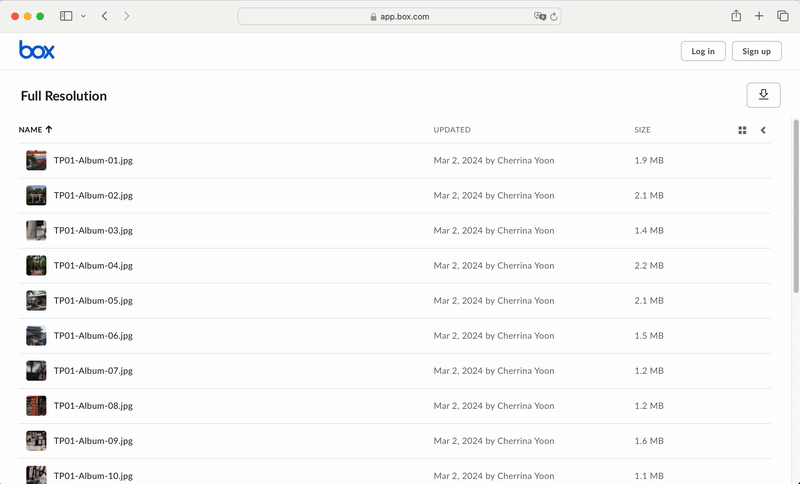Viewport: 800px width, 484px height.
Task: Click the Sign up button
Action: [757, 51]
